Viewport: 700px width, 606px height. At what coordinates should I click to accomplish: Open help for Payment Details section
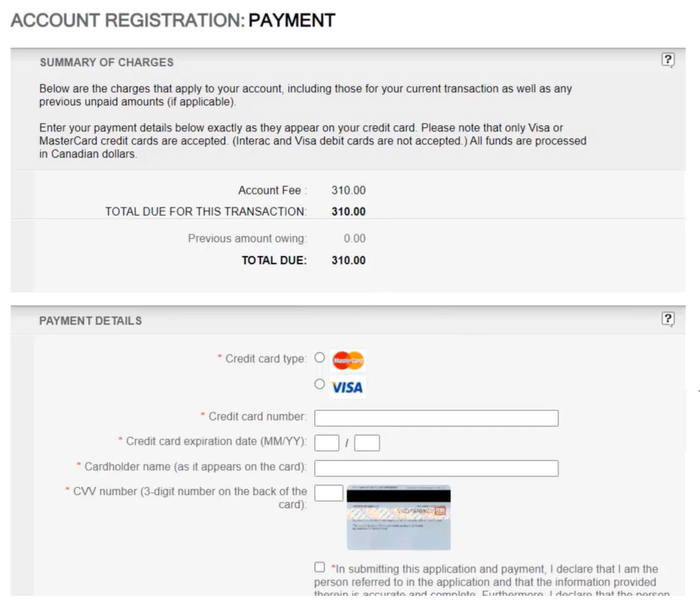668,319
